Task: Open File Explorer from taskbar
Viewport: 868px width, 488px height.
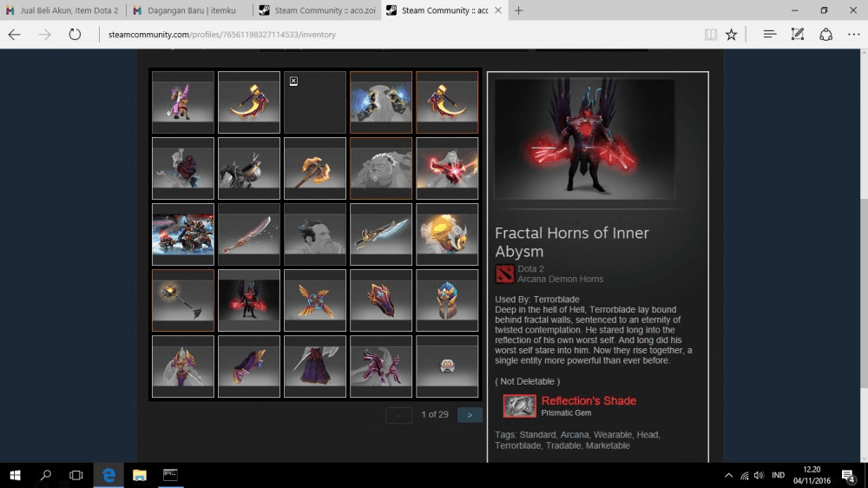Action: [140, 475]
